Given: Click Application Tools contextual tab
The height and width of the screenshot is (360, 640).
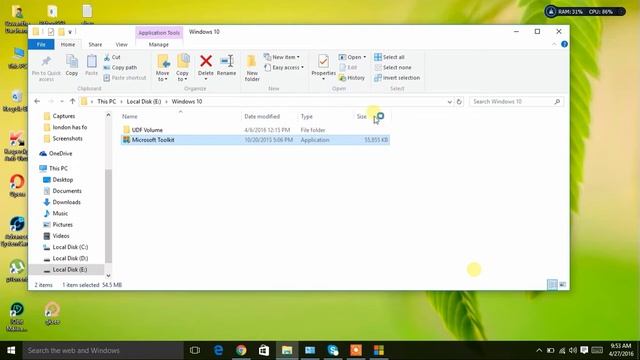Looking at the screenshot, I should coord(159,33).
